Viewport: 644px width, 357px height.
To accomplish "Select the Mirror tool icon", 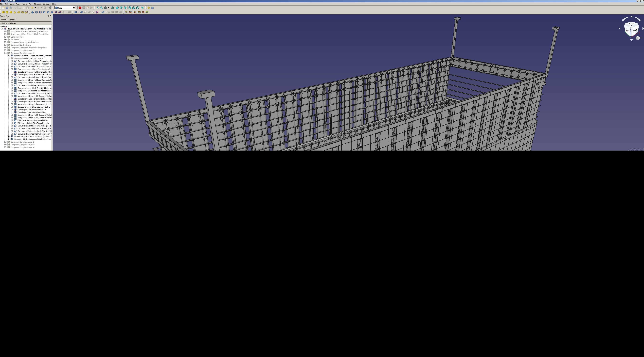I will pos(40,12).
